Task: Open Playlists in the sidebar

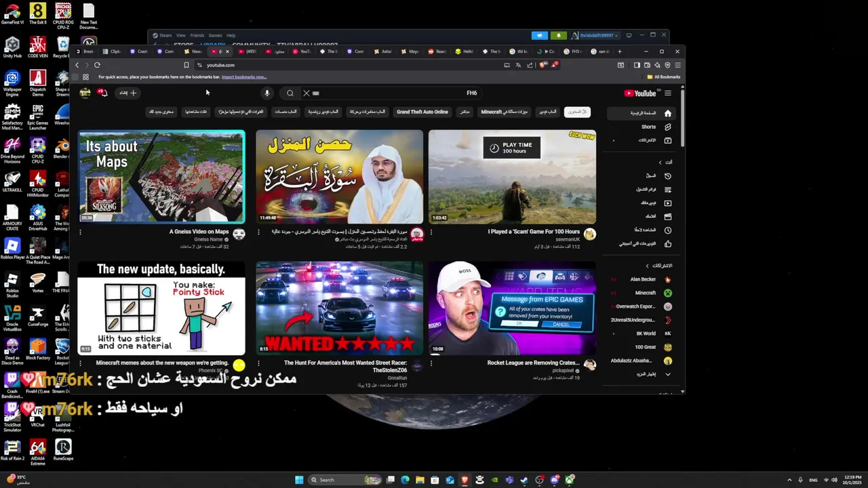Action: coord(642,189)
